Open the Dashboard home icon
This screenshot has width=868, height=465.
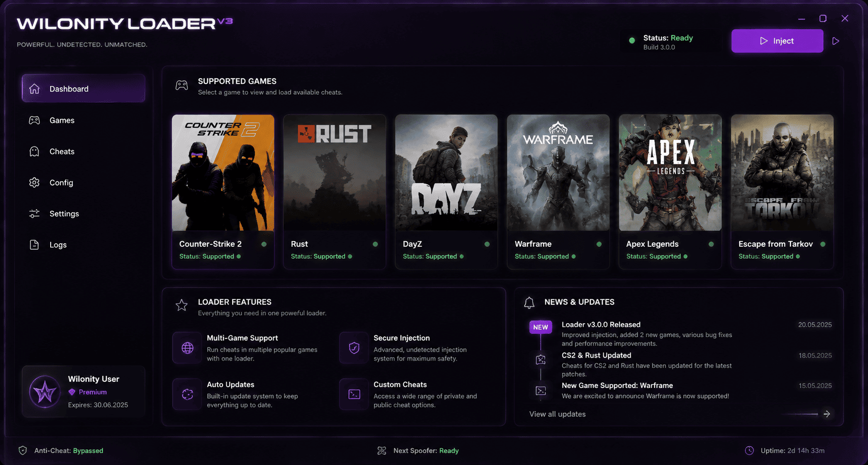point(34,89)
